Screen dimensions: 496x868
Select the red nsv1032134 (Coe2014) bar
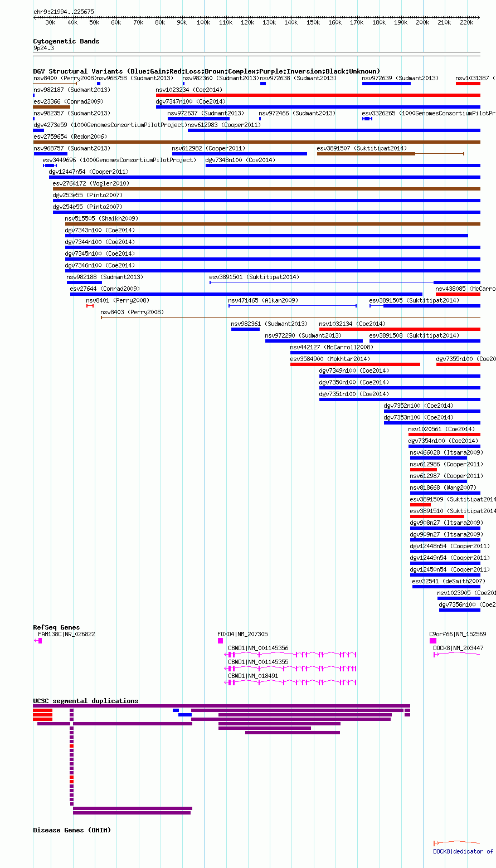[400, 329]
